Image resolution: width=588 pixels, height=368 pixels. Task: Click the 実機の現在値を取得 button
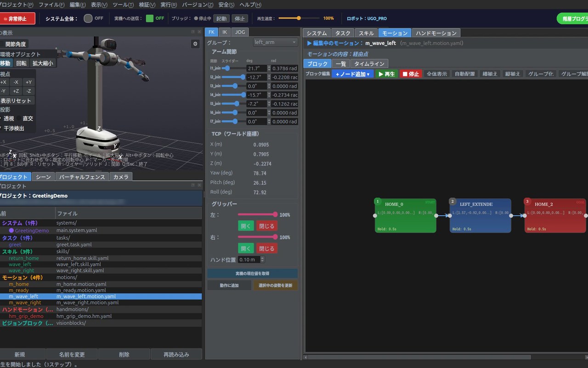click(x=252, y=273)
